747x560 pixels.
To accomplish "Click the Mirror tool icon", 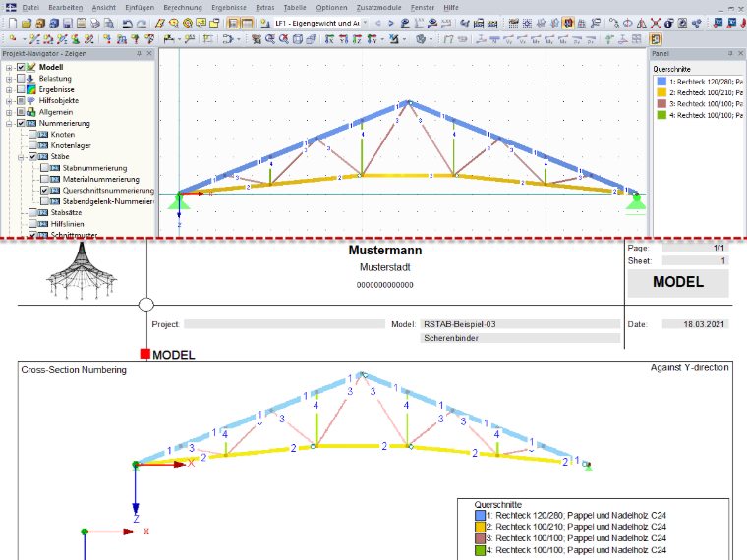I will click(642, 23).
